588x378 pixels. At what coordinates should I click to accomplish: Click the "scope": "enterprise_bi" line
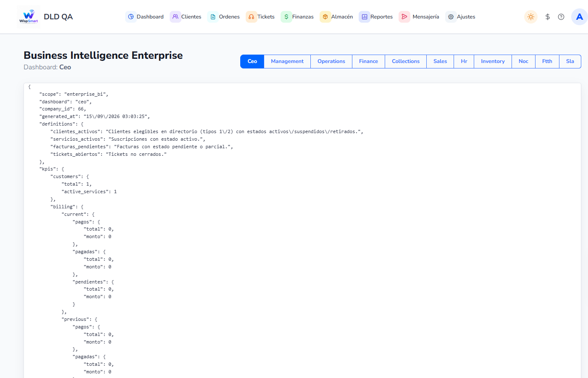pyautogui.click(x=74, y=94)
